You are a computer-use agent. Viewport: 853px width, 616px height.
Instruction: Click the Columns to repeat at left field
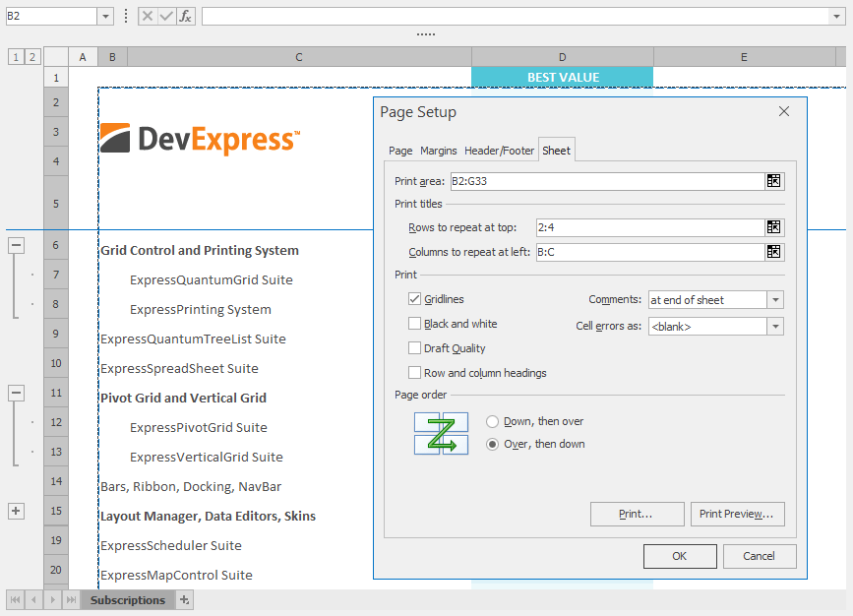click(x=650, y=251)
